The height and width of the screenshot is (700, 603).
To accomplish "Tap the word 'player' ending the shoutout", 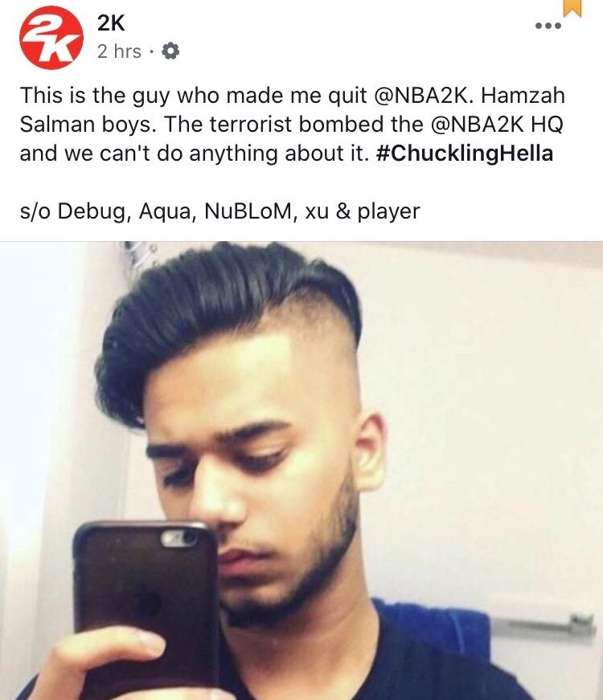I will (388, 211).
